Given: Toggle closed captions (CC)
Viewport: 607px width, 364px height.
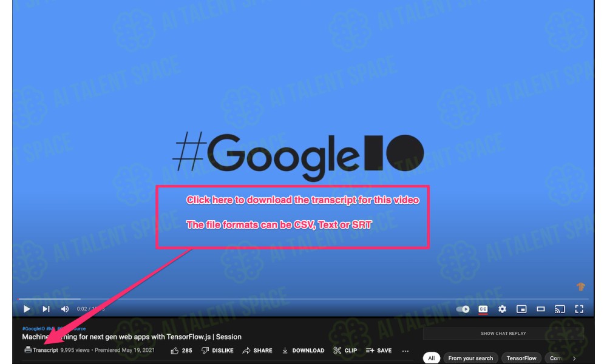Looking at the screenshot, I should pos(483,309).
